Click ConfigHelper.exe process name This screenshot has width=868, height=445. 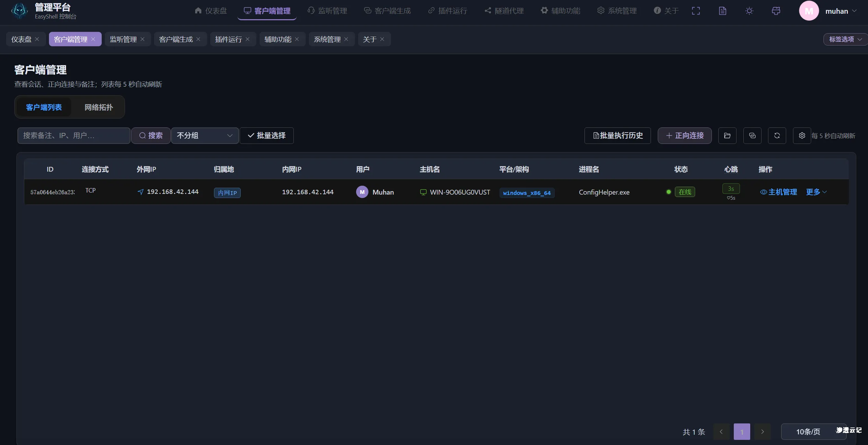pos(604,192)
